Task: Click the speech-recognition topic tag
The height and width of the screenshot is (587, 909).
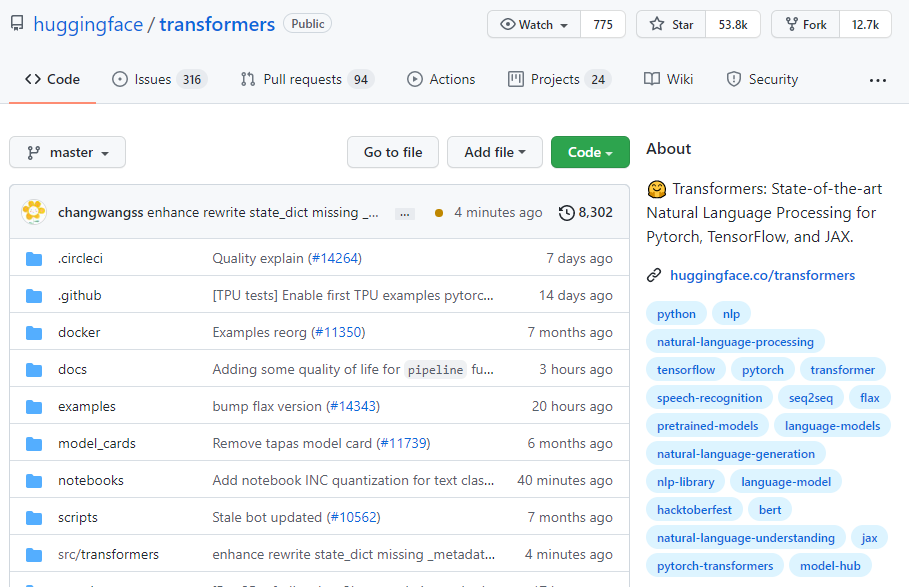Action: tap(710, 398)
